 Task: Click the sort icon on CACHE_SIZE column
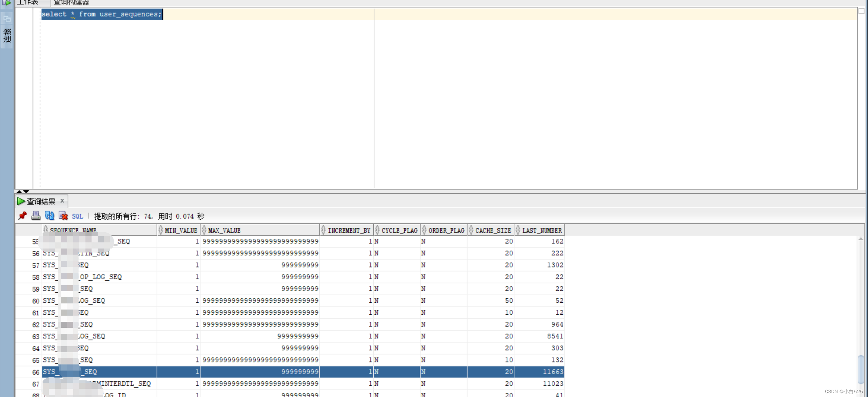(471, 230)
